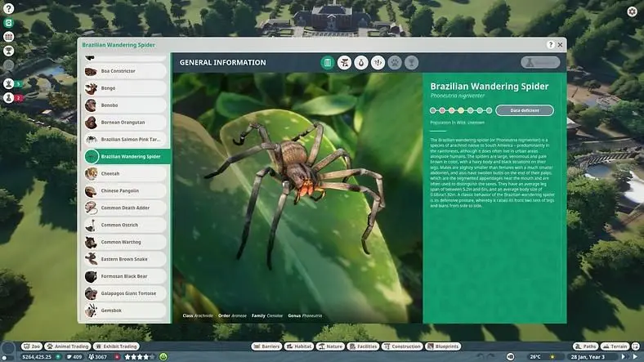
Task: Open the Terrain tool
Action: tap(615, 346)
